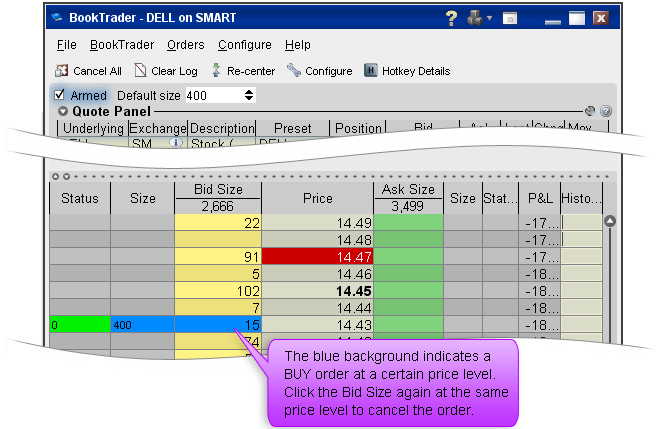Click the ladder scrollbar up button
662x429 pixels.
[610, 221]
